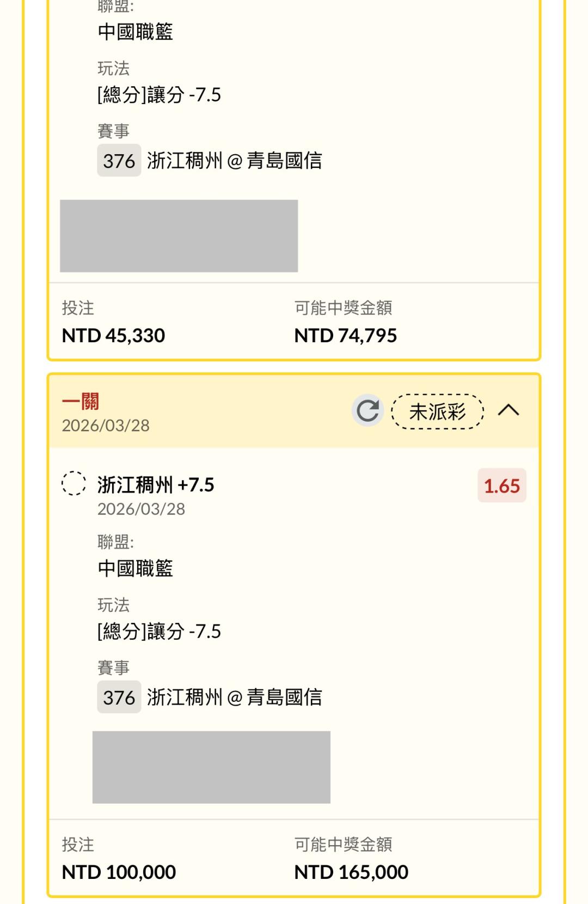Tap the 1.65 odds badge
588x904 pixels.
point(501,486)
